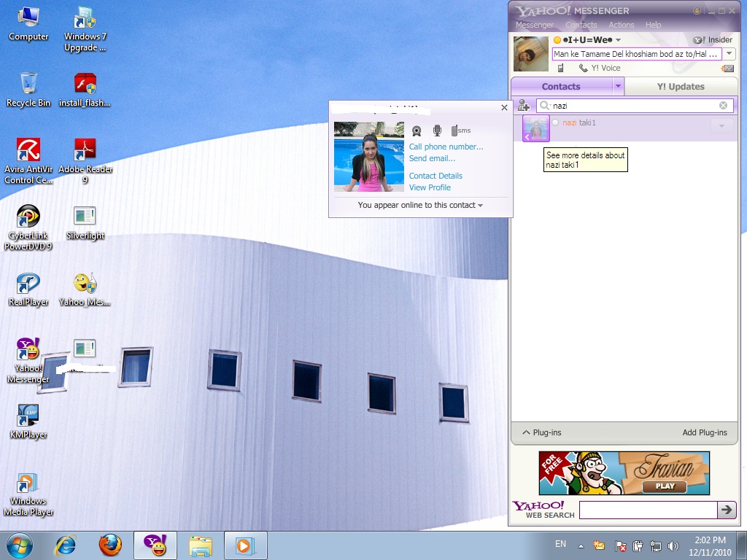Clear the 'nazi' contact search
Viewport: 747px width, 560px height.
(x=723, y=105)
